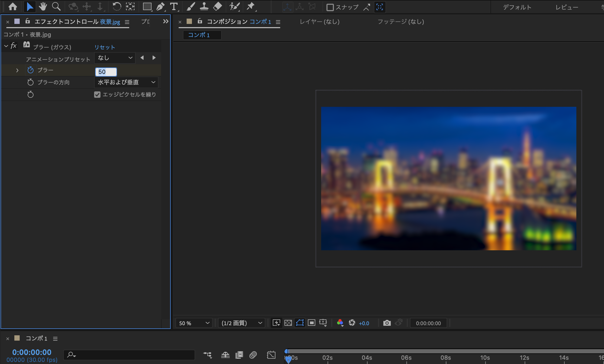
Task: Open show channel color management icon
Action: [340, 323]
